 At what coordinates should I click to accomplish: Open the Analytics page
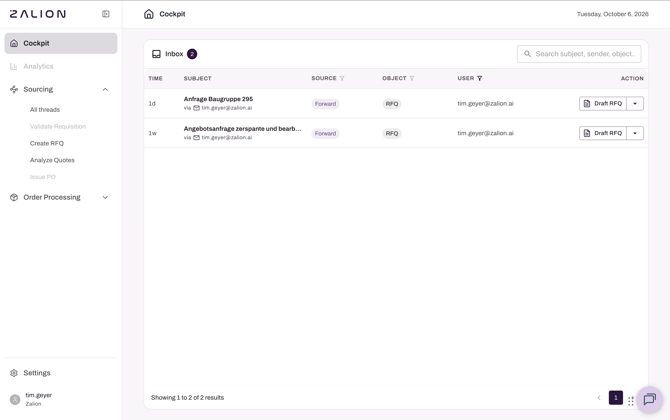click(38, 66)
